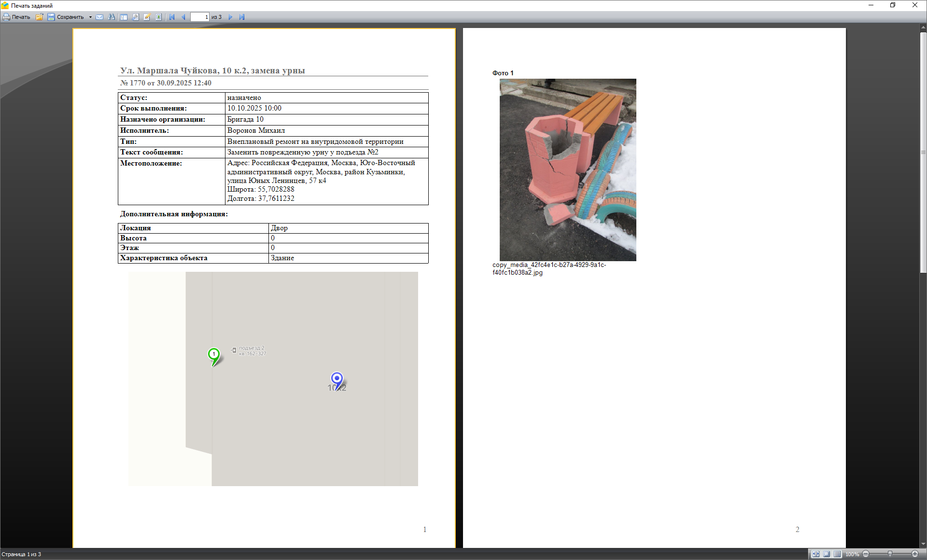Click the zoom in plus button
Screen dimensions: 927x560
click(915, 554)
